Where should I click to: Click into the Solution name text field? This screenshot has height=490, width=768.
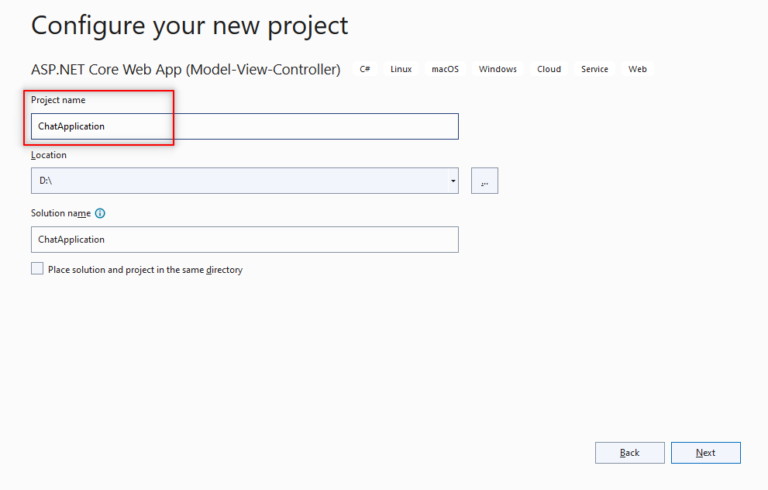pos(245,240)
